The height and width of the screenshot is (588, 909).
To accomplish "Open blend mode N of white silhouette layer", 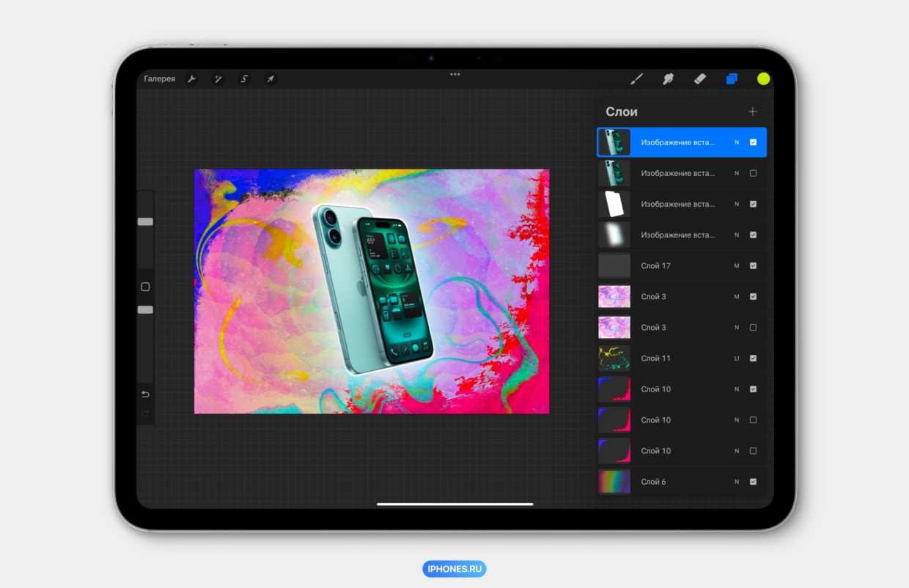I will (x=737, y=204).
